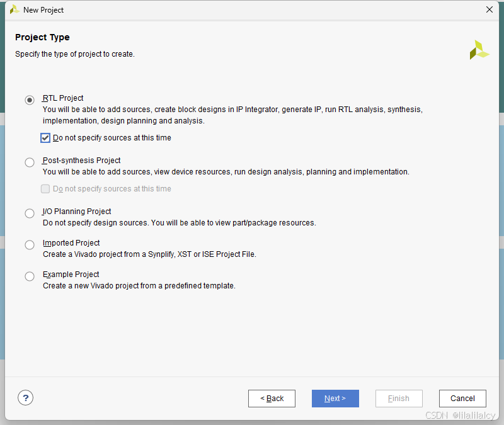Click the 'I/O Planning Project' label

tap(77, 212)
